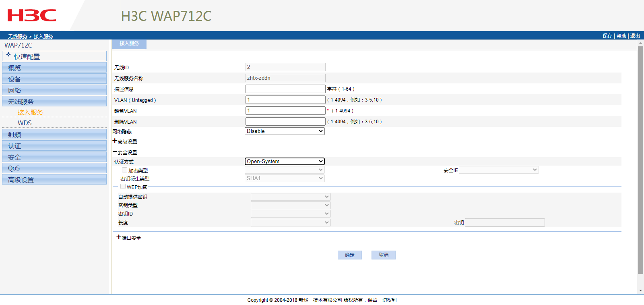This screenshot has width=644, height=305.
Task: Open the 加密类型 dropdown
Action: (x=285, y=170)
